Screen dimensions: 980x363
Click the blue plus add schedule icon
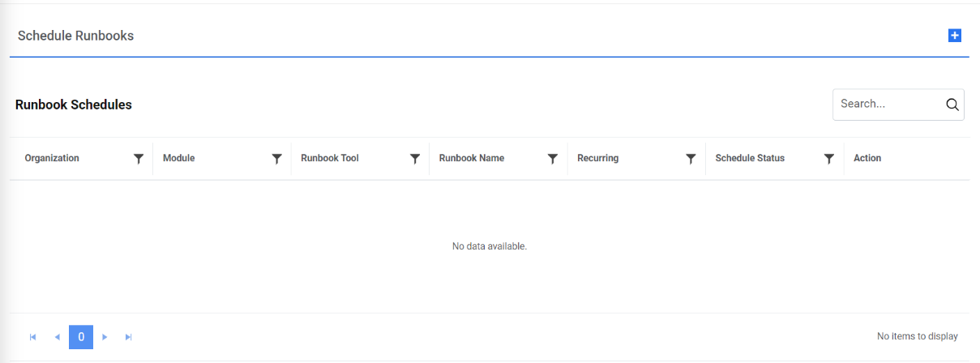point(954,36)
